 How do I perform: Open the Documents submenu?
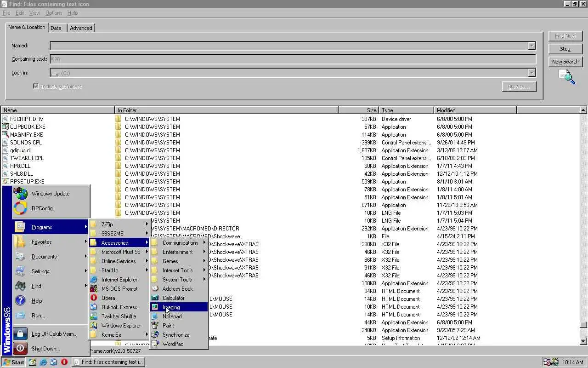tap(51, 257)
